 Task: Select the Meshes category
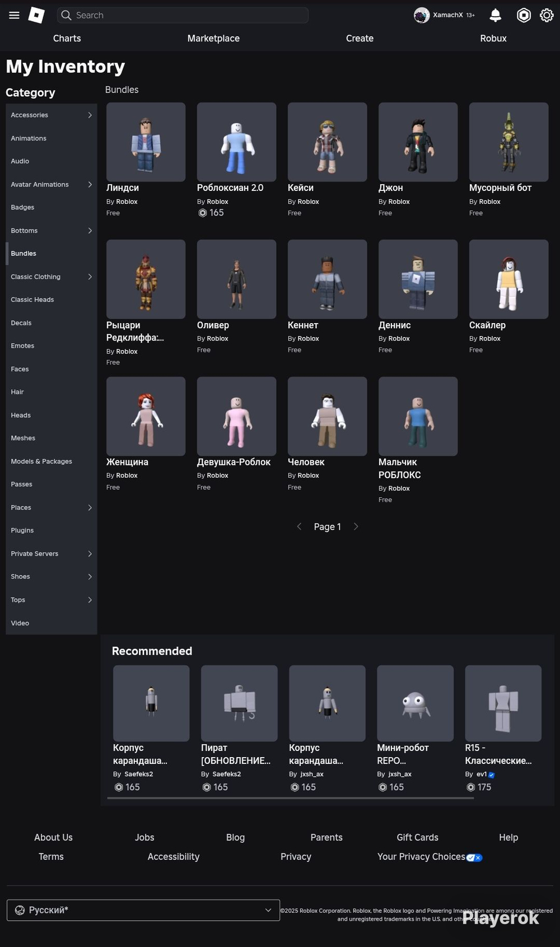[x=52, y=438]
